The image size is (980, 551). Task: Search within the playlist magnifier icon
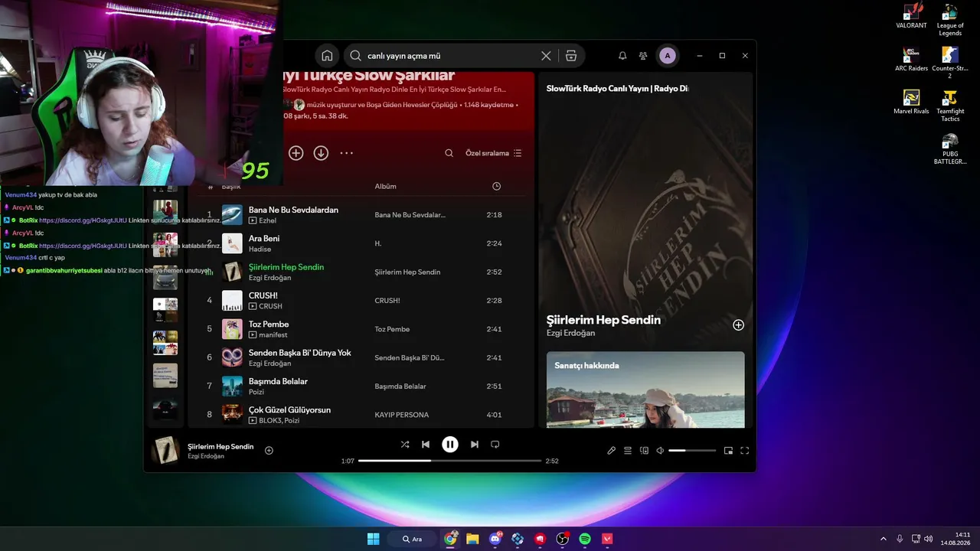[449, 153]
